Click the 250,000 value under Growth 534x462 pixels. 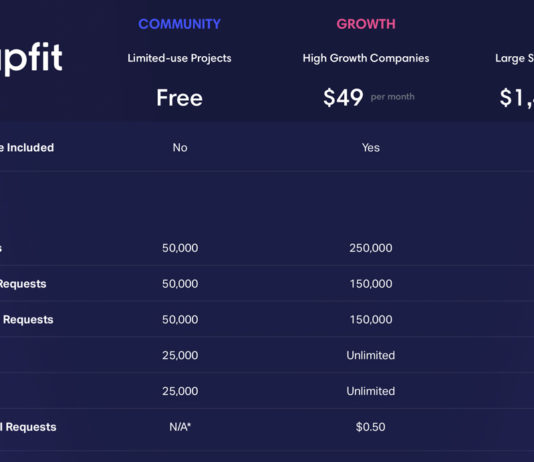tap(371, 248)
